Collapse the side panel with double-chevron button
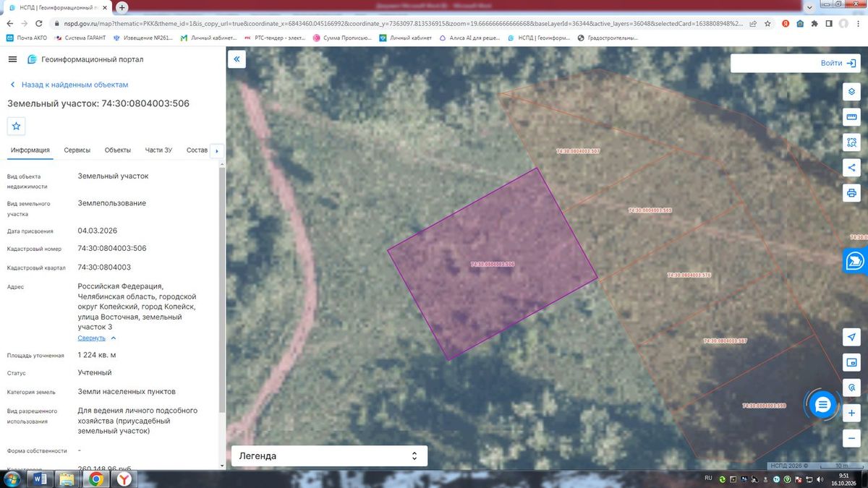 pyautogui.click(x=237, y=59)
